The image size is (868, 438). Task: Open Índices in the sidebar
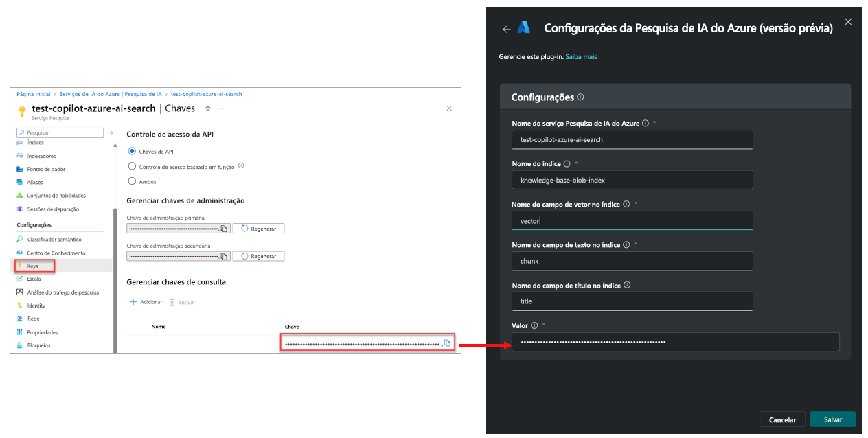[x=36, y=143]
